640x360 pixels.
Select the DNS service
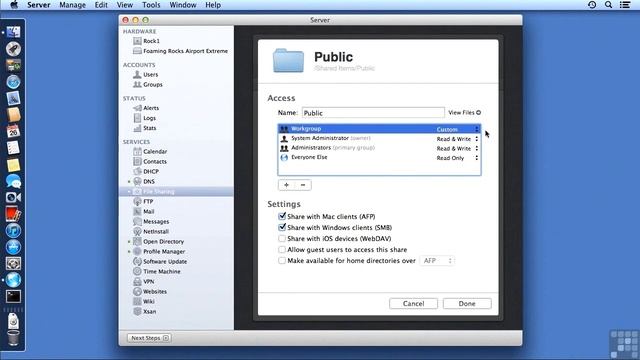pos(144,181)
